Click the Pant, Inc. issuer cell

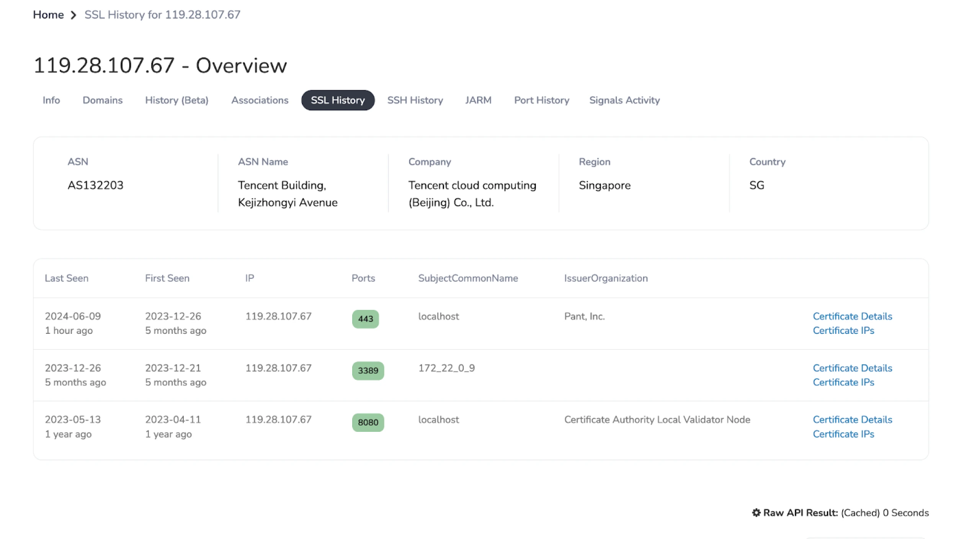click(584, 316)
